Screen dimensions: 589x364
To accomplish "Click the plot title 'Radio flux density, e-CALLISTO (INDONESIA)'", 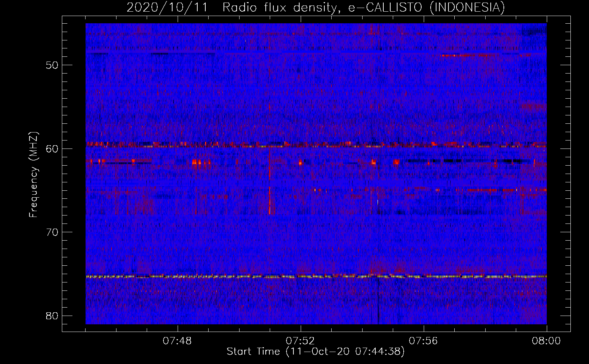I will [x=363, y=7].
